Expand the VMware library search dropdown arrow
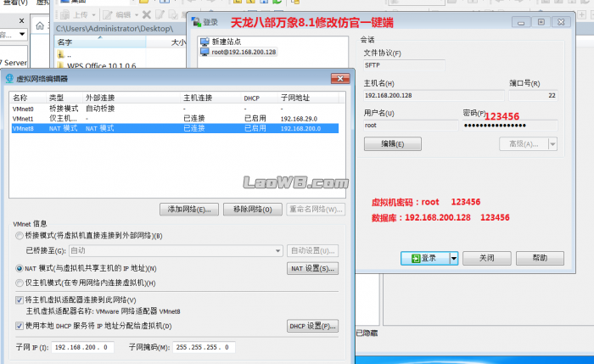The width and height of the screenshot is (594, 364). [x=22, y=34]
